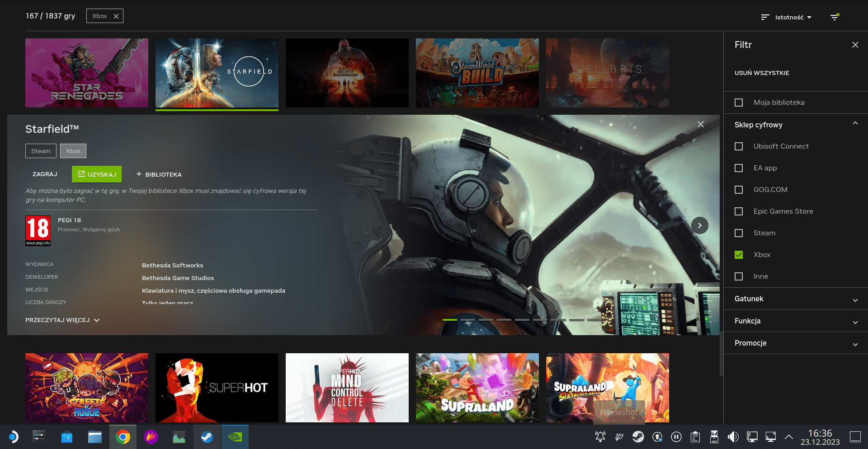
Task: Go to next Starfield screenshot arrow
Action: coord(699,225)
